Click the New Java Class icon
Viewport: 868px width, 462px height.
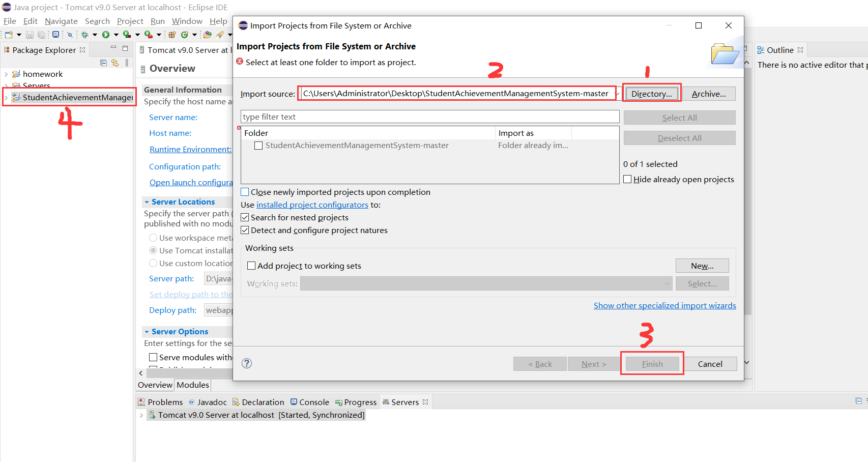tap(185, 35)
